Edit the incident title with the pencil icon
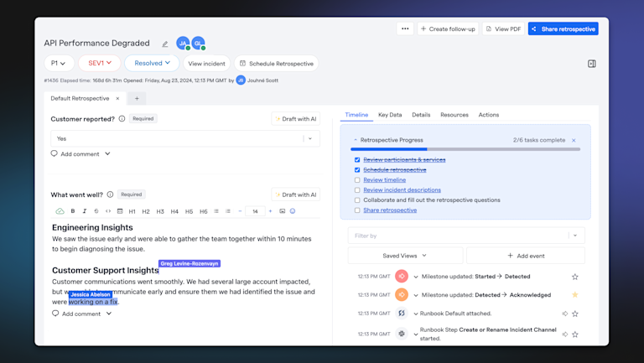The width and height of the screenshot is (644, 363). tap(164, 44)
